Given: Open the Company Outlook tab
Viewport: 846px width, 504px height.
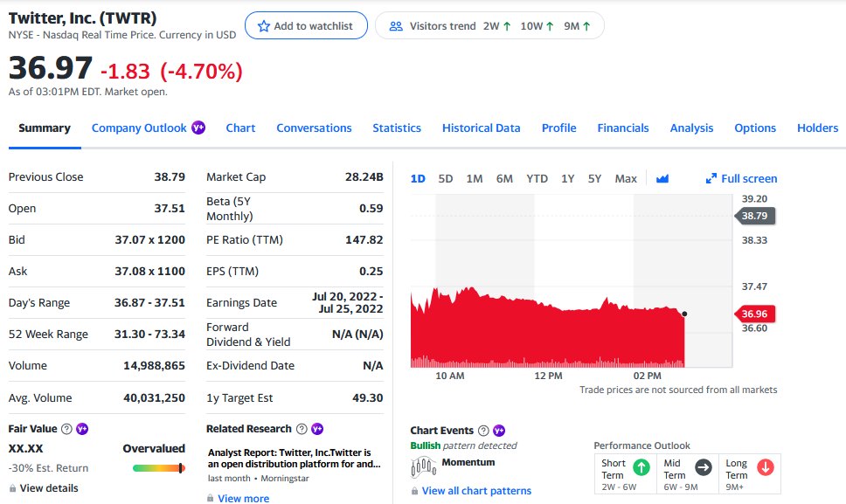Looking at the screenshot, I should [x=139, y=128].
